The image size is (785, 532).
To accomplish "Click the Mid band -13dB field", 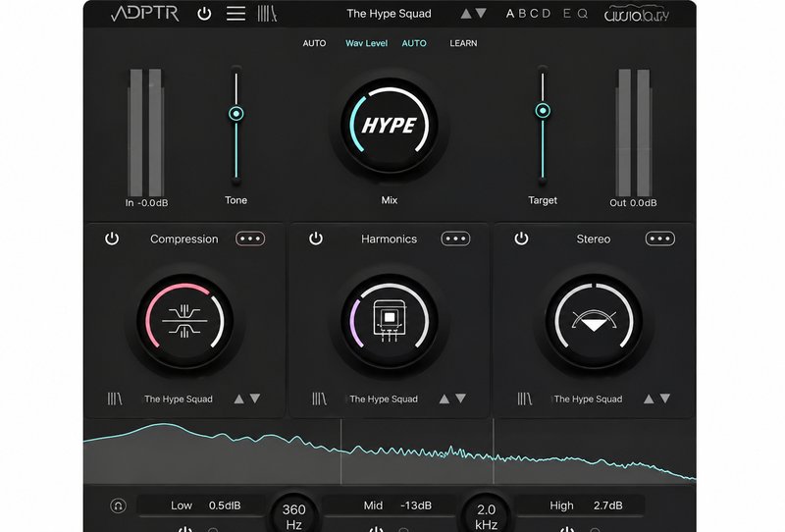I will [392, 505].
